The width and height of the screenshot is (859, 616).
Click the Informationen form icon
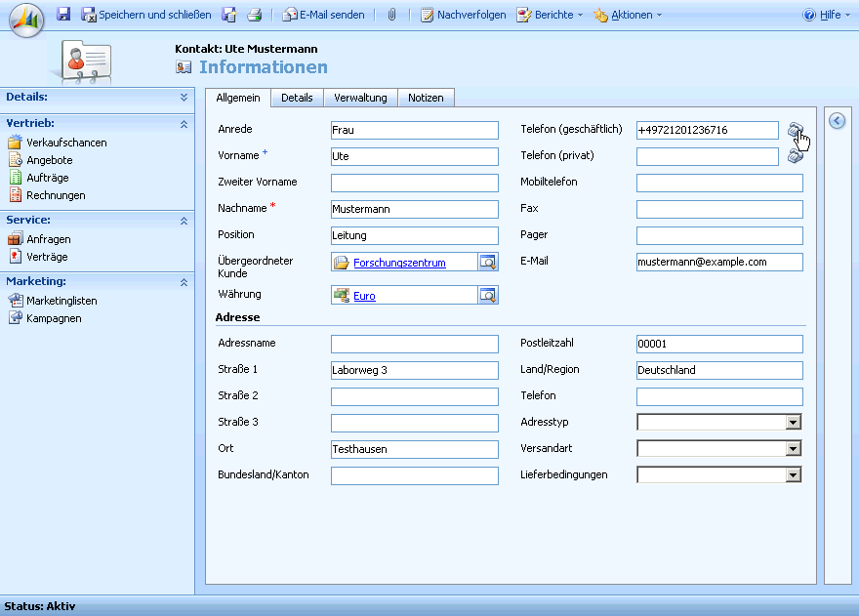pyautogui.click(x=184, y=66)
